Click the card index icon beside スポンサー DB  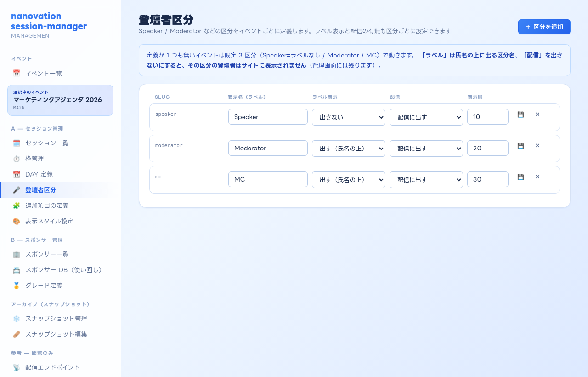click(17, 270)
